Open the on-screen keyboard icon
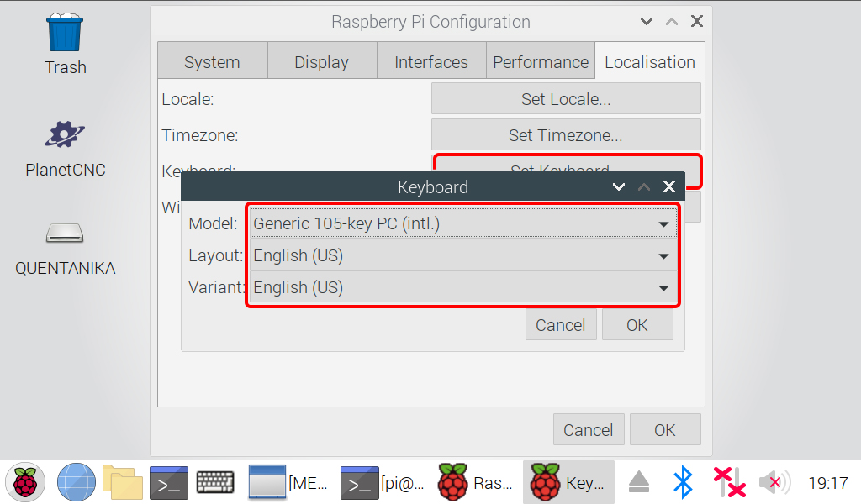The image size is (861, 504). coord(215,483)
